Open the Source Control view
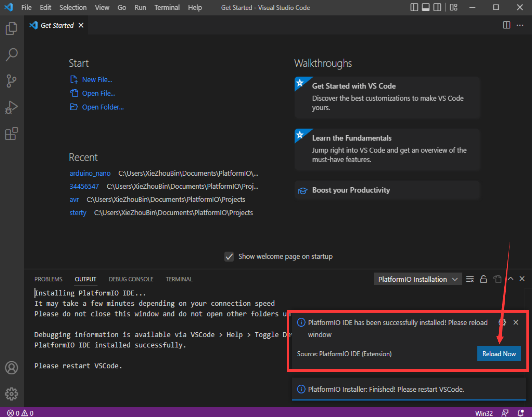532x417 pixels. (12, 81)
